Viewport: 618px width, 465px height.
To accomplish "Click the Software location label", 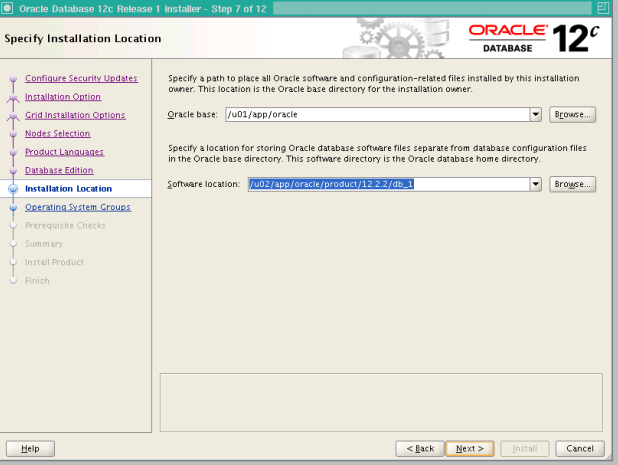I will 203,184.
